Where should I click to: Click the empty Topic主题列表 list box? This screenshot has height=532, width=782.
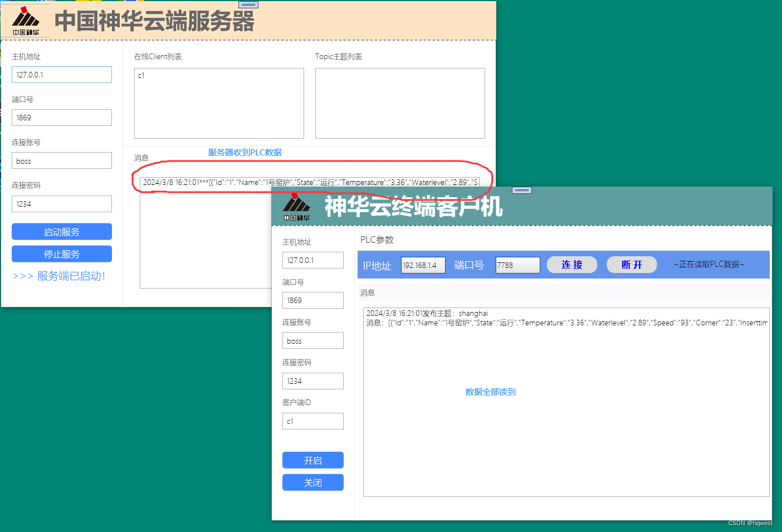pos(400,103)
